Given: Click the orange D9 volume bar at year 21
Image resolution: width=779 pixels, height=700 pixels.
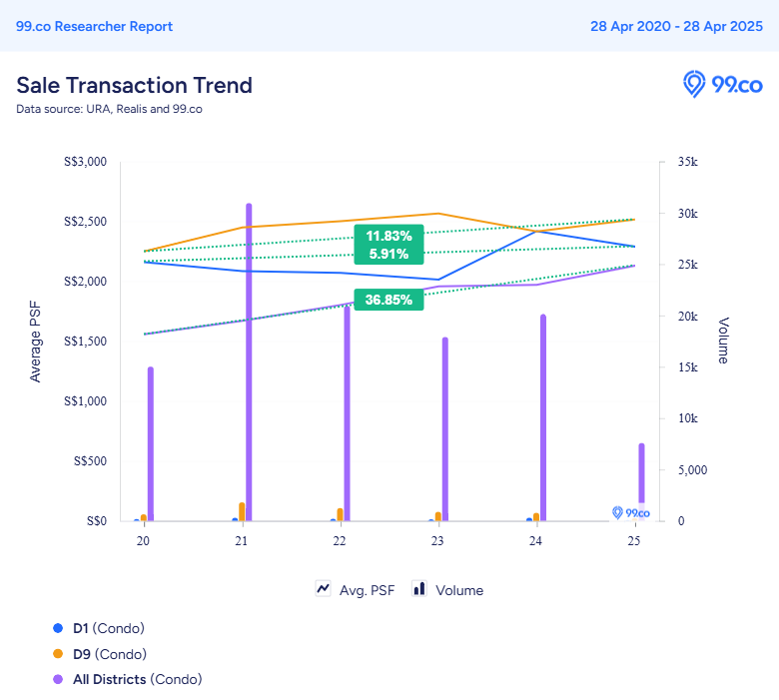Looking at the screenshot, I should 242,511.
